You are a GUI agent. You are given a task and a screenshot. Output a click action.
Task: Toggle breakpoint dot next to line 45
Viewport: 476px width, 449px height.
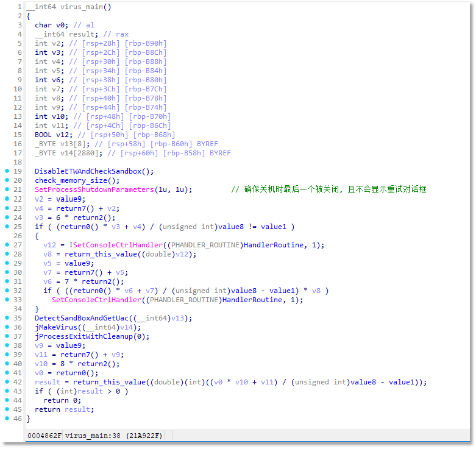pos(7,409)
